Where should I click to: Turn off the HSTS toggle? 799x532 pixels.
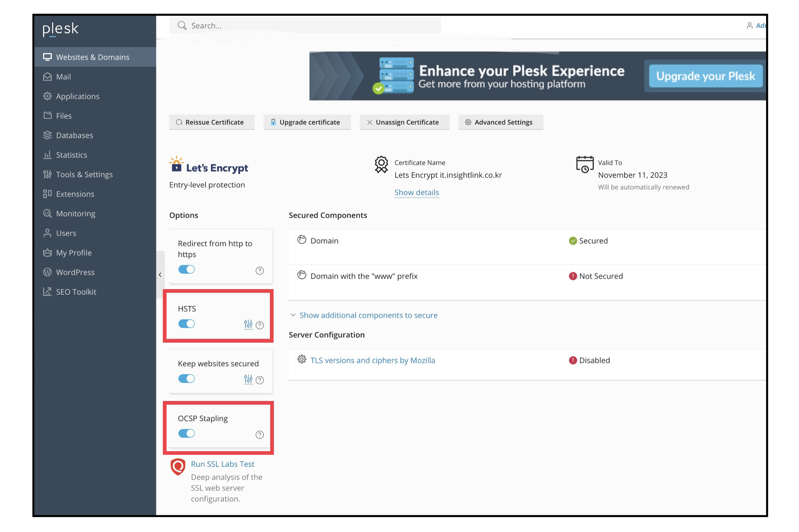[x=186, y=324]
